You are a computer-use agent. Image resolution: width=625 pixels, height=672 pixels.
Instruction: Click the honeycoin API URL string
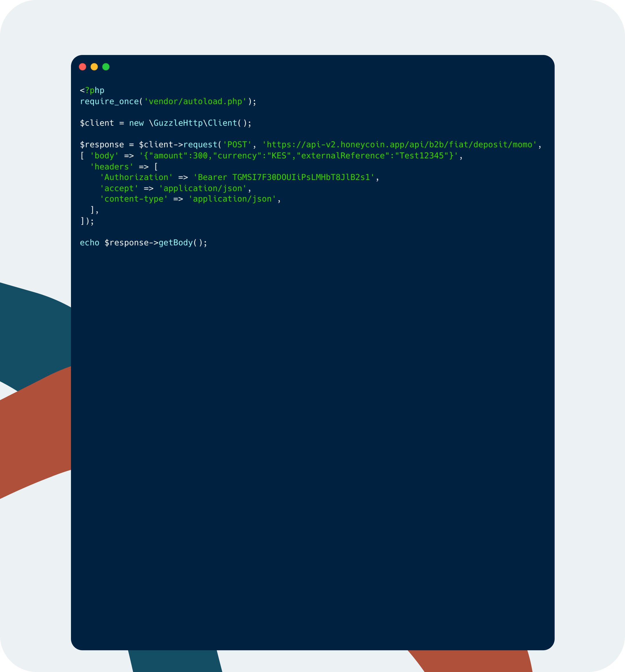click(x=399, y=145)
